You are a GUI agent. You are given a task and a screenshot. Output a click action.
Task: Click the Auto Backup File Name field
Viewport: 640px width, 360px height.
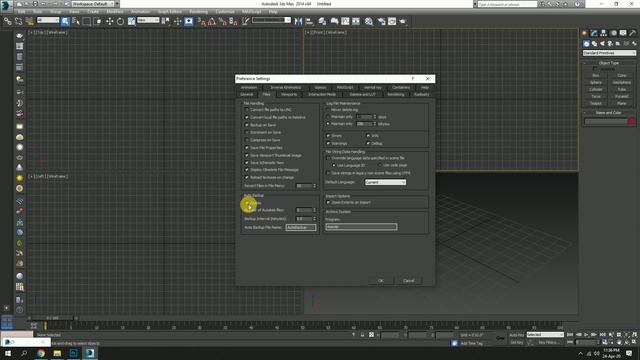(x=301, y=227)
